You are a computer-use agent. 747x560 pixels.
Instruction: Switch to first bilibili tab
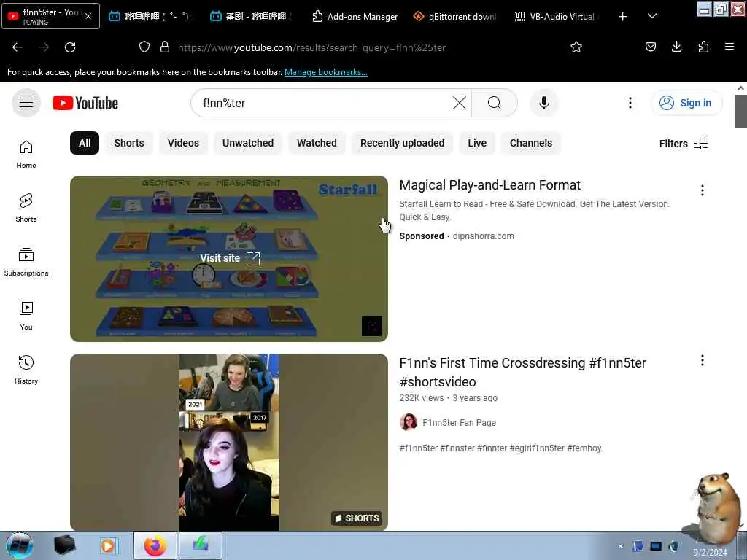pyautogui.click(x=150, y=17)
